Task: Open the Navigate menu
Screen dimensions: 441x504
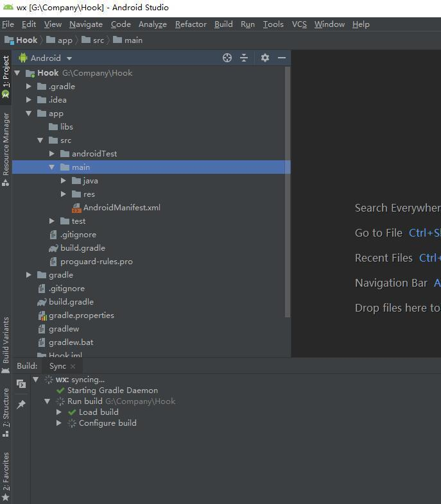Action: pyautogui.click(x=86, y=24)
